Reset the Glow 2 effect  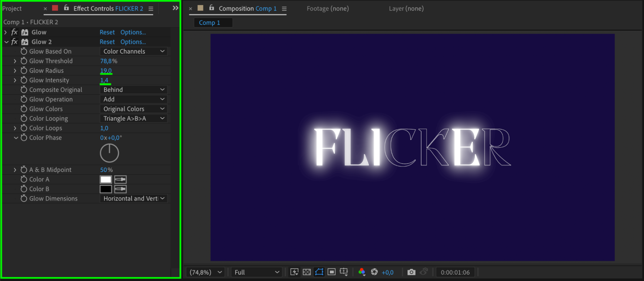pos(107,42)
